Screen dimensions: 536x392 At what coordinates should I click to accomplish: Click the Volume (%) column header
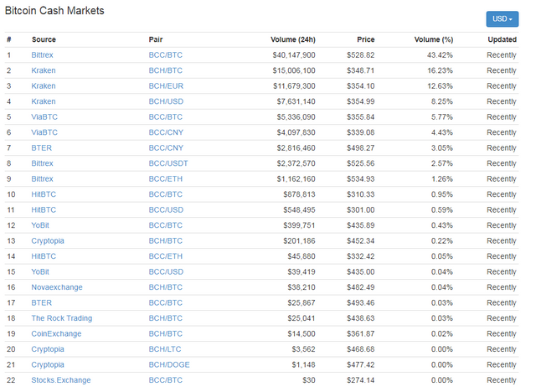pyautogui.click(x=433, y=39)
